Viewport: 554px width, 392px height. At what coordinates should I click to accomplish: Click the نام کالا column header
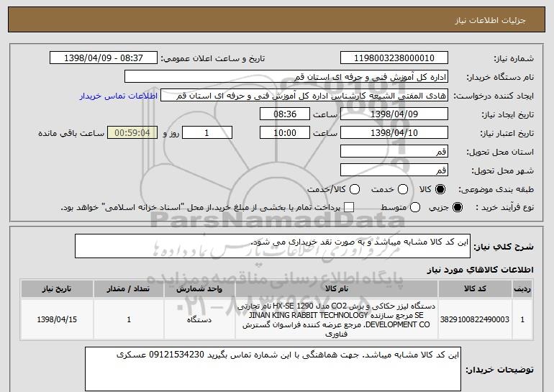(337, 289)
